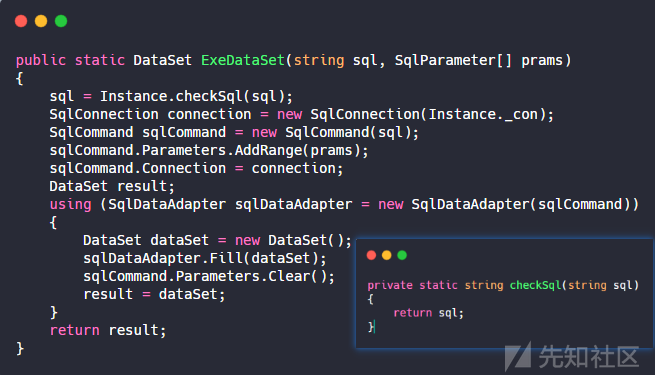This screenshot has width=655, height=375.
Task: Click the yellow dot of checkSql snippet window
Action: click(x=386, y=255)
